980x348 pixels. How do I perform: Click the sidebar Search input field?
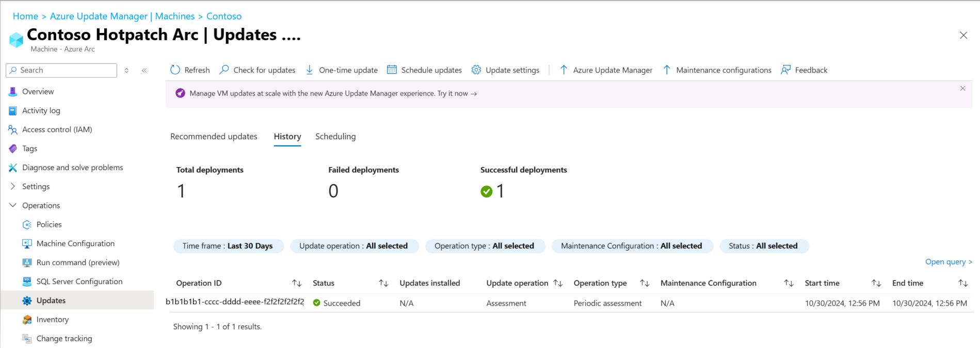pyautogui.click(x=65, y=70)
